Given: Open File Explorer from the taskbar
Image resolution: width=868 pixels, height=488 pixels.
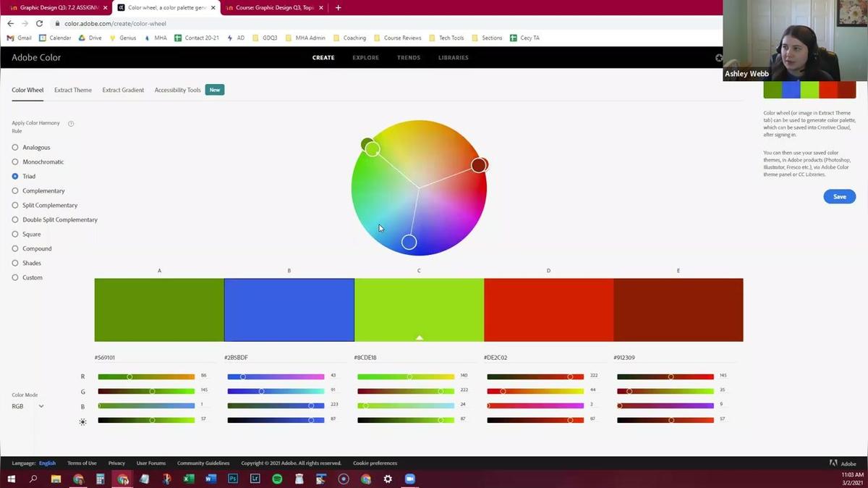Looking at the screenshot, I should click(56, 479).
